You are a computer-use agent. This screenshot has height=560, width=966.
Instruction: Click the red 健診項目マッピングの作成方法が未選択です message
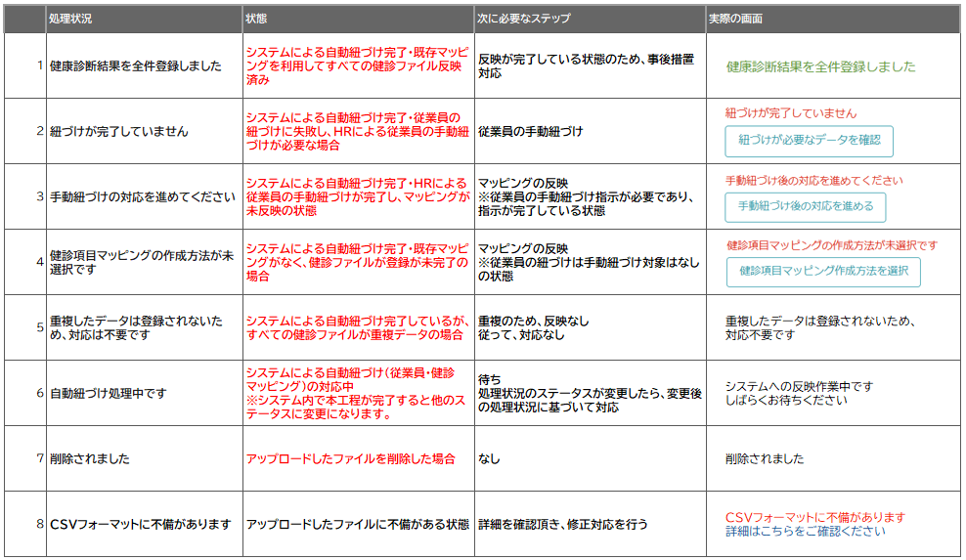point(832,245)
